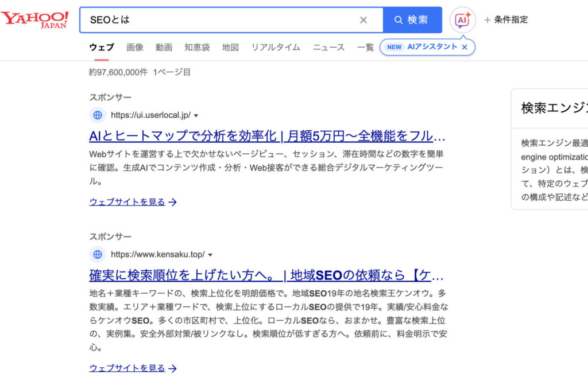Open the 一覧 tab
588x385 pixels.
(x=366, y=47)
